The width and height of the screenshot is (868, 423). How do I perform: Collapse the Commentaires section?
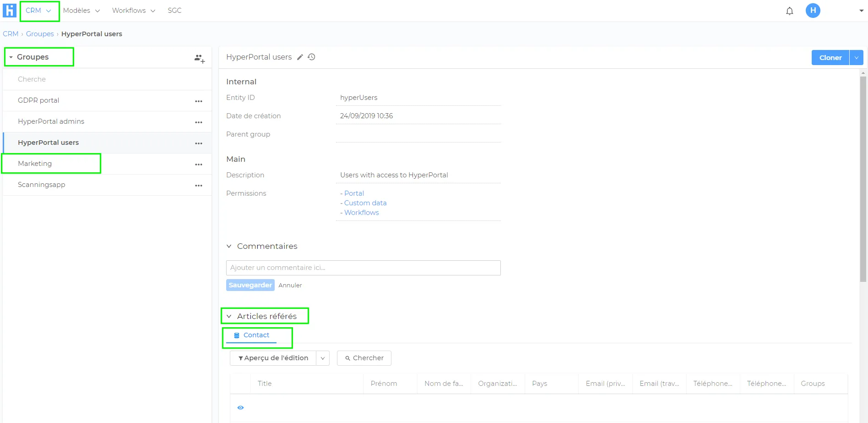point(262,246)
